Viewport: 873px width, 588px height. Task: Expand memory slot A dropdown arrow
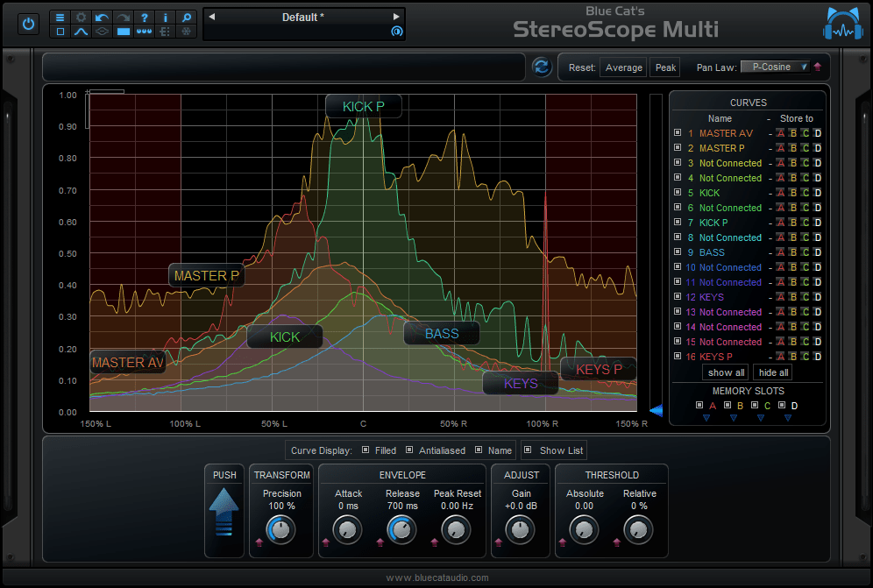click(x=706, y=418)
